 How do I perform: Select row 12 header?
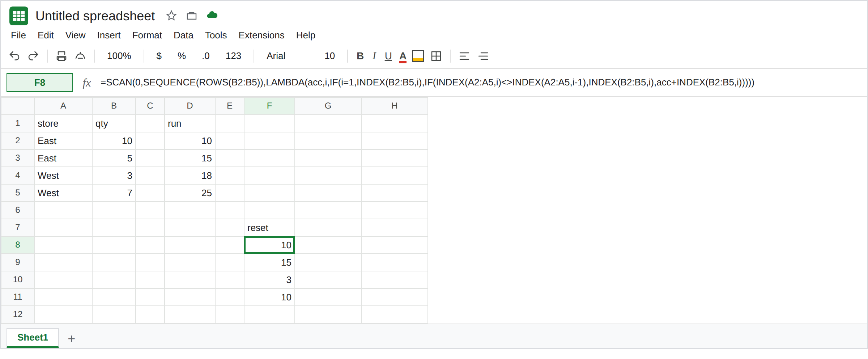18,314
